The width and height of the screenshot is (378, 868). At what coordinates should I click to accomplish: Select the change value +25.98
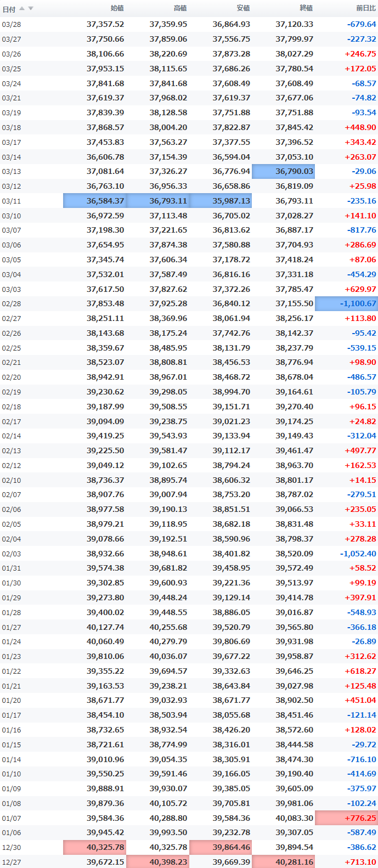click(363, 186)
